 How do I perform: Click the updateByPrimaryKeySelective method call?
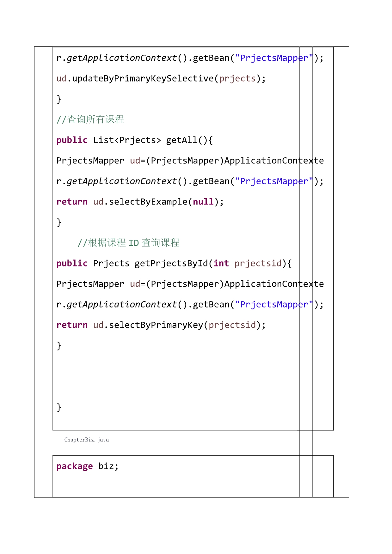click(143, 79)
